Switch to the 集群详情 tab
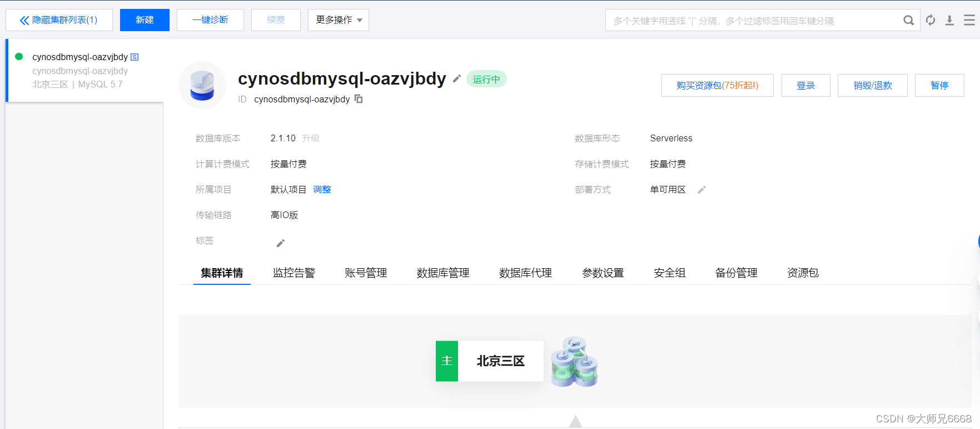This screenshot has height=429, width=980. [222, 273]
